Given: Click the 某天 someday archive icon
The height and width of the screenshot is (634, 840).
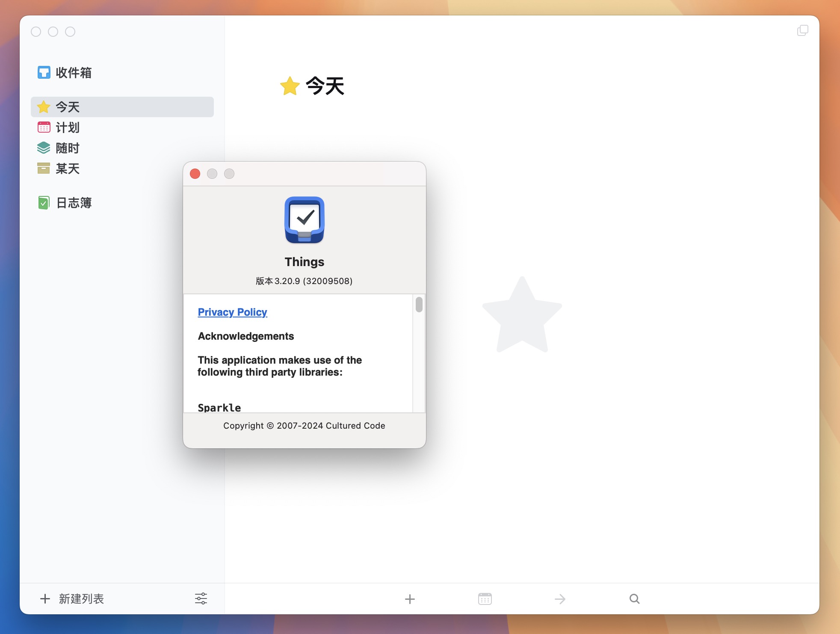Looking at the screenshot, I should [x=43, y=169].
